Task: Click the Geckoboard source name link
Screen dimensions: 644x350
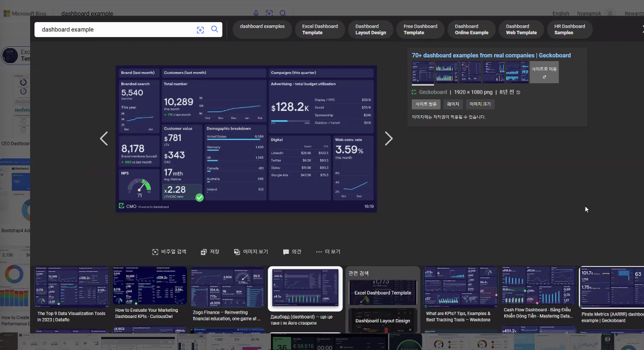Action: (433, 92)
